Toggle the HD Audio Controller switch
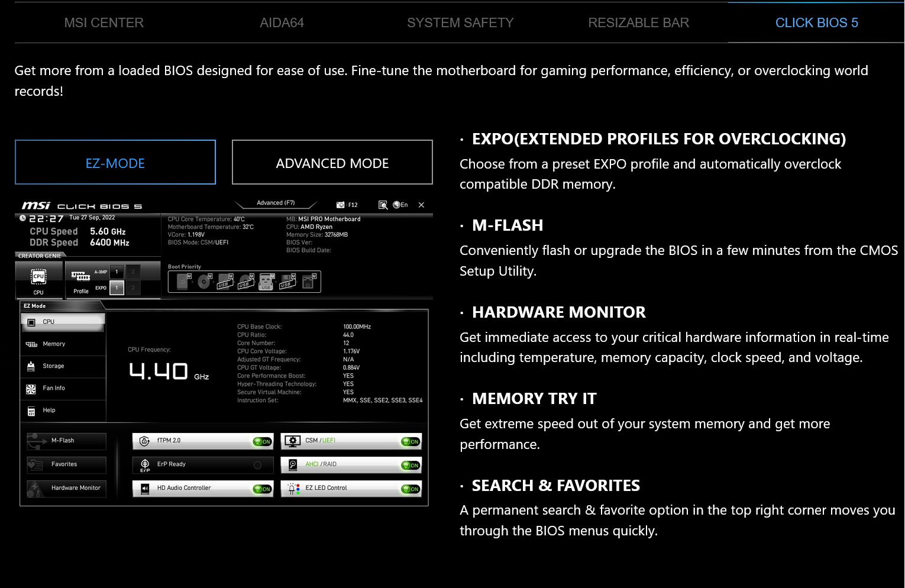The image size is (905, 588). 261,489
